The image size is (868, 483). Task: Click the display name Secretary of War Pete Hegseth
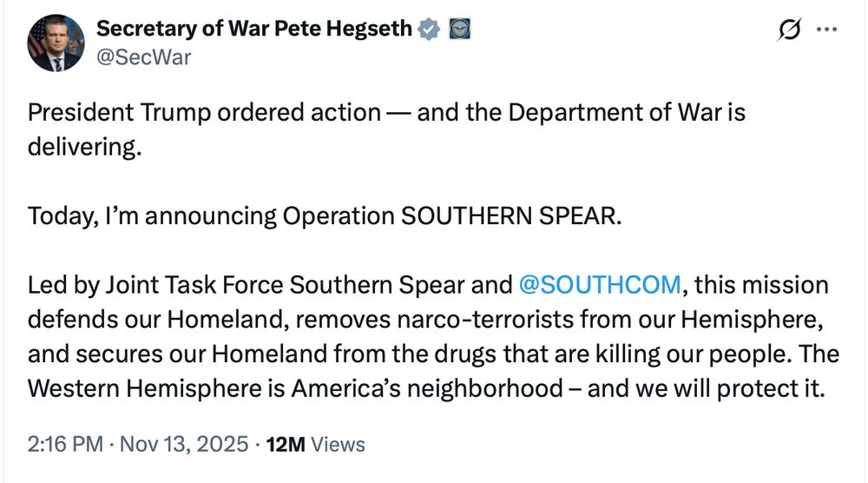tap(253, 29)
